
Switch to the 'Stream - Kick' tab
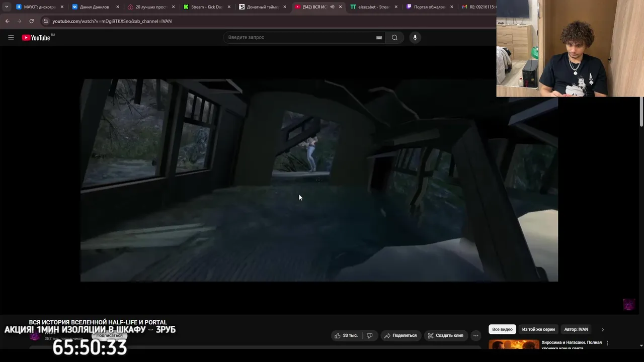click(x=206, y=7)
